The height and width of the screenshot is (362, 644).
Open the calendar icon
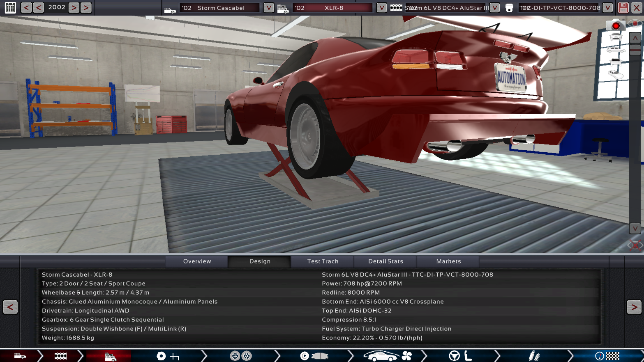tap(10, 7)
